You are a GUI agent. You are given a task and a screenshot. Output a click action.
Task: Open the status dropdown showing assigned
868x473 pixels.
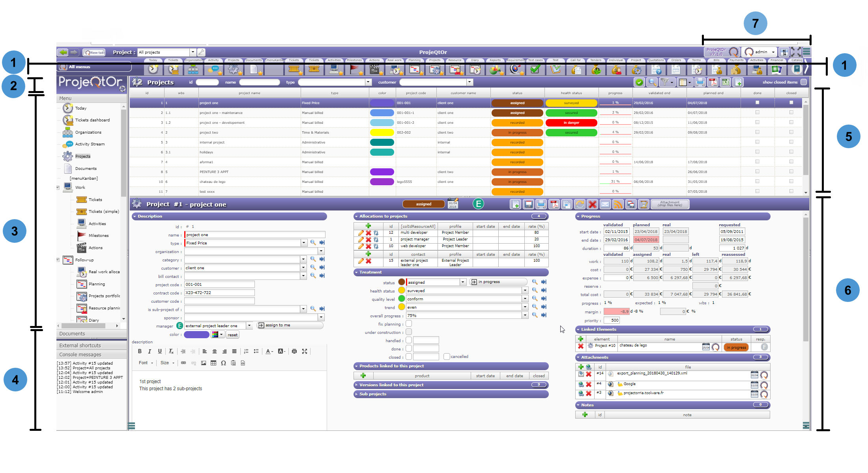462,282
